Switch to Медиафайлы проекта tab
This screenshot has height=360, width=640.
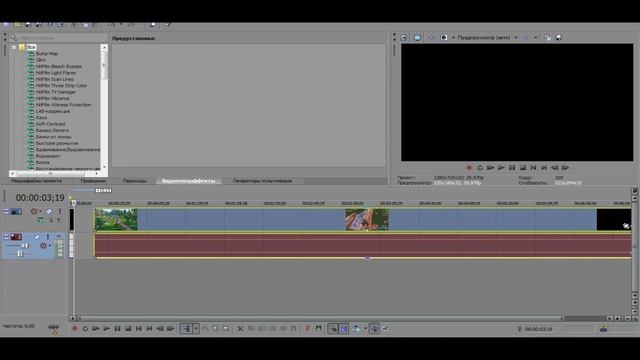click(36, 181)
